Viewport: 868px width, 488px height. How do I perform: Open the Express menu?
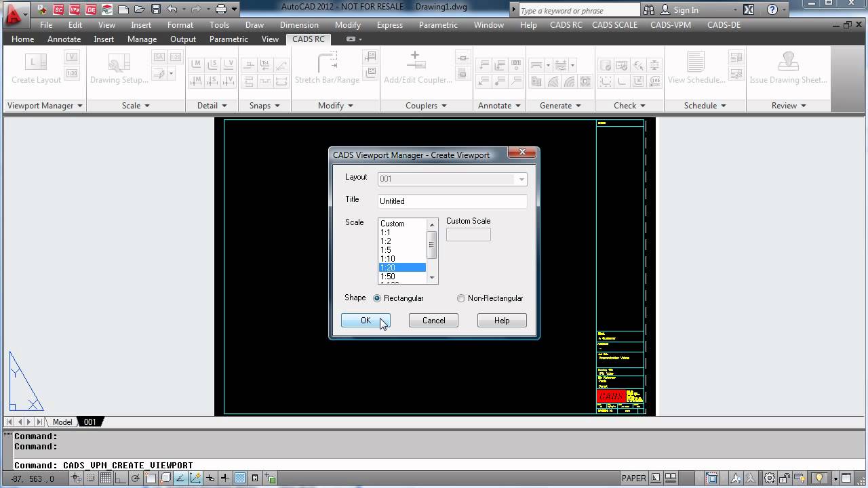(x=389, y=25)
